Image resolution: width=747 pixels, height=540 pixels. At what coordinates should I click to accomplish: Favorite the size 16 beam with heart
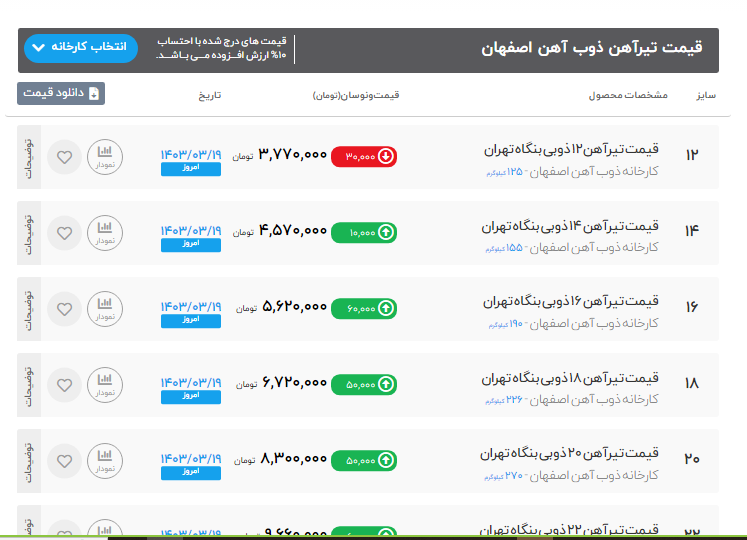point(65,309)
